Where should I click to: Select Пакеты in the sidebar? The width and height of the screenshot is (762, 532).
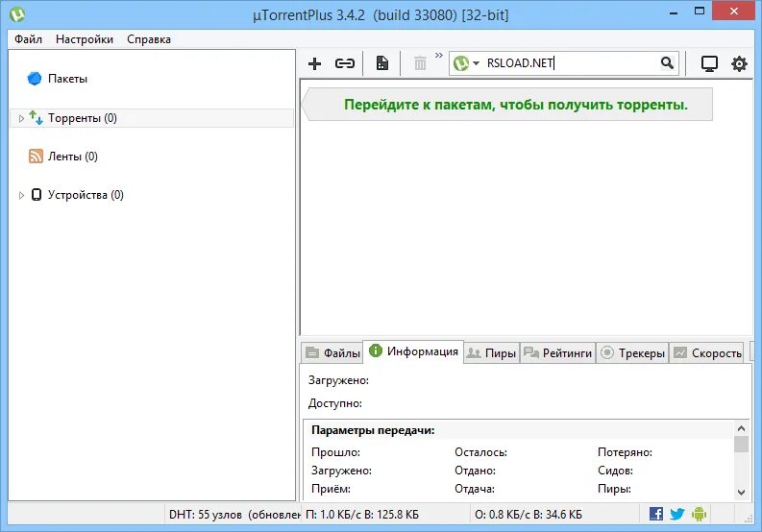tap(67, 79)
